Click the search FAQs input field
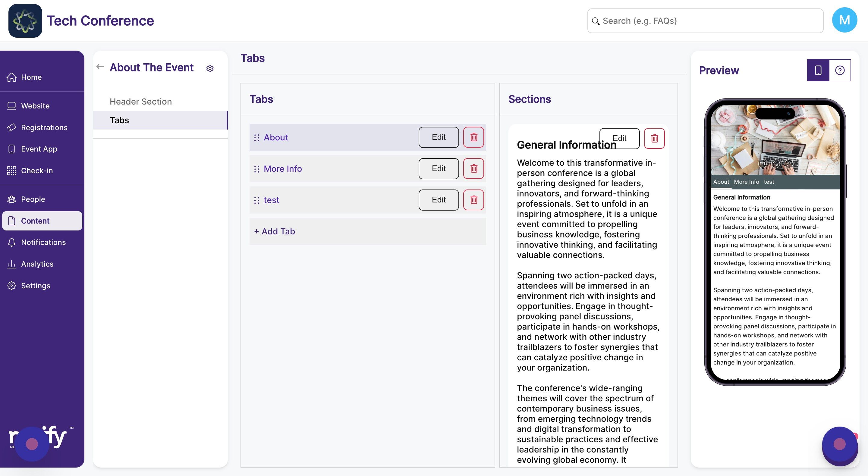The image size is (868, 476). [x=705, y=21]
